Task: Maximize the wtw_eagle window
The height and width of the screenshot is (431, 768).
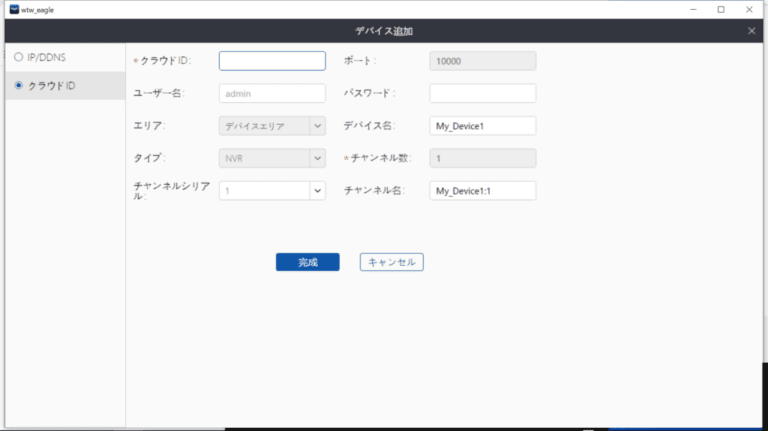Action: pyautogui.click(x=721, y=9)
